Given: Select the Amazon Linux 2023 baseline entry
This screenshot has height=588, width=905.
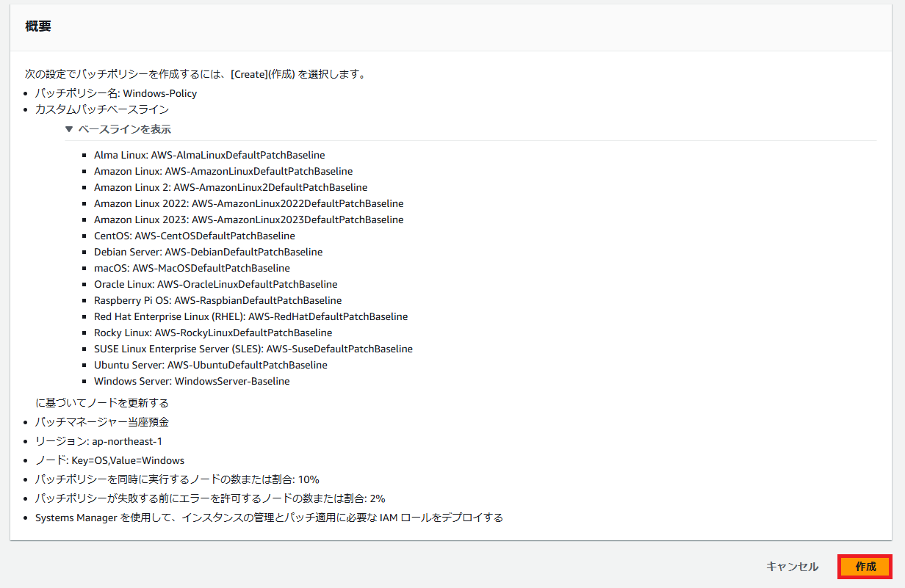Looking at the screenshot, I should [x=248, y=219].
